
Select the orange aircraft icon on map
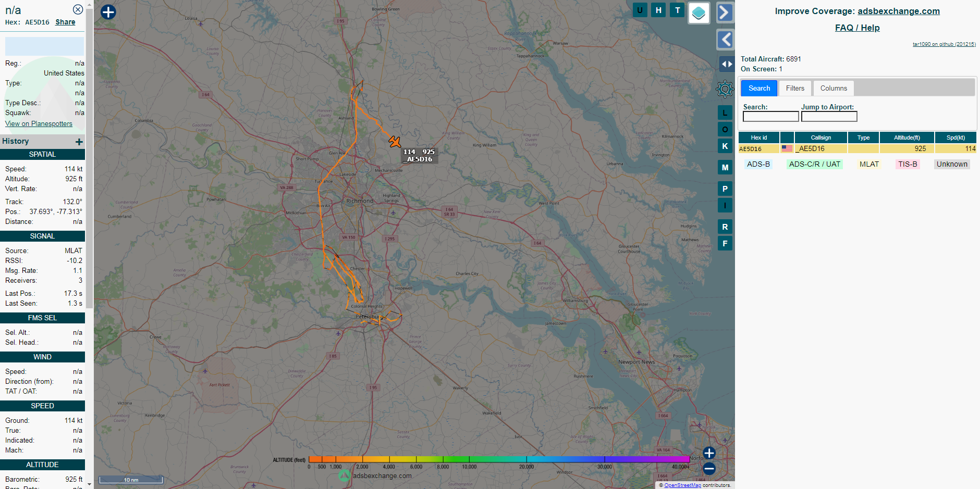[x=395, y=141]
